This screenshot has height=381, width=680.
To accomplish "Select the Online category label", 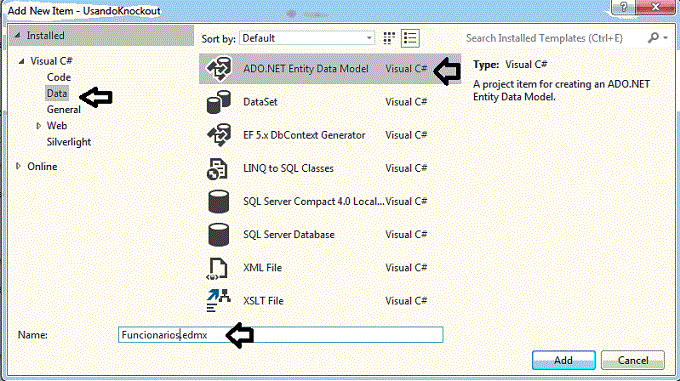I will (42, 166).
